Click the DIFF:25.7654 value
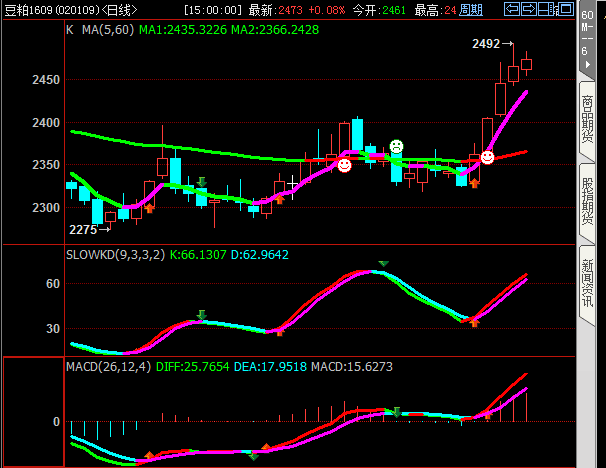The height and width of the screenshot is (468, 606). tap(192, 366)
